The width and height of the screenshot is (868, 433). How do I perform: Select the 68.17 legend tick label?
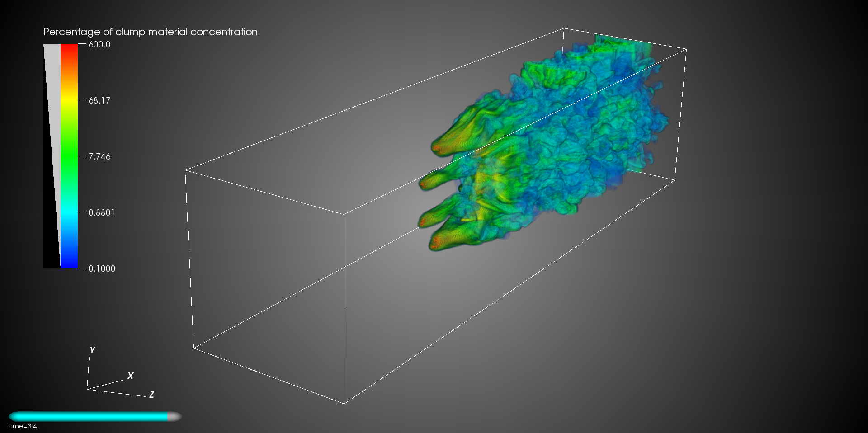tap(99, 101)
